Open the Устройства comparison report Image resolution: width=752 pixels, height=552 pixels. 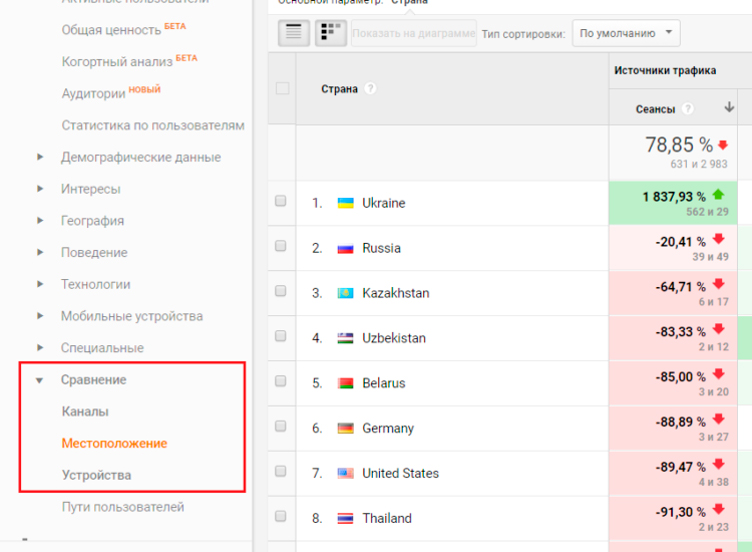click(96, 475)
